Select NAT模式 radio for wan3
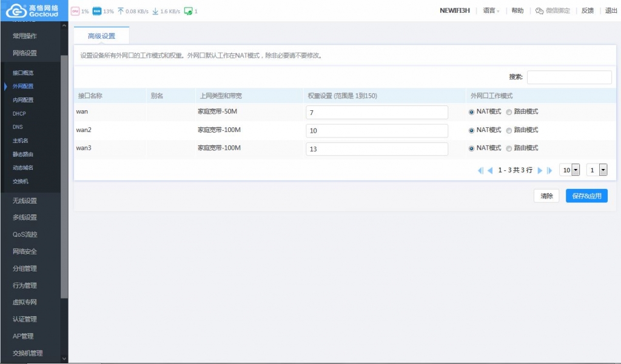This screenshot has width=621, height=364. (471, 148)
